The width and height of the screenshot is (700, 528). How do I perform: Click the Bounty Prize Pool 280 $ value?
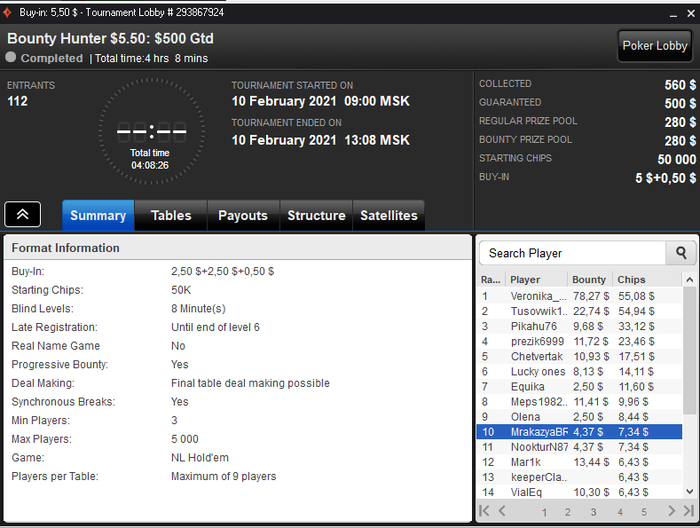click(x=680, y=141)
